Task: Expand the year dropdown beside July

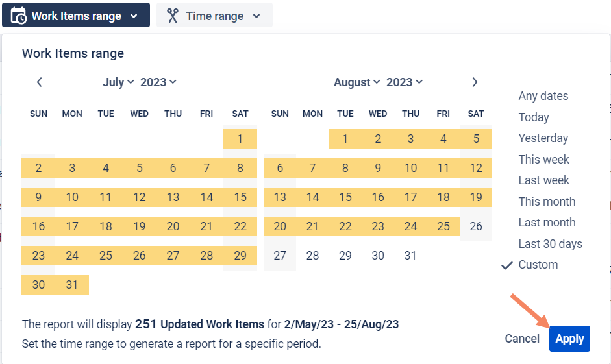Action: pos(158,82)
